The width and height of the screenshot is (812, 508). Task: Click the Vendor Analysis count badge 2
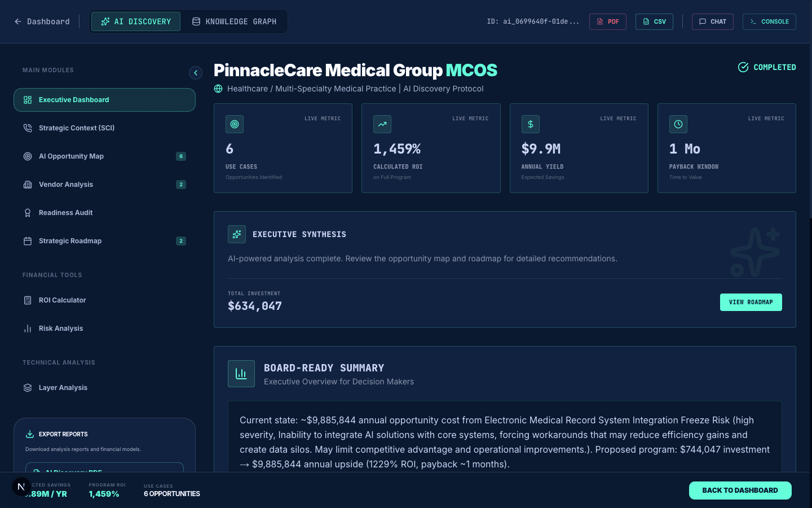pos(181,185)
